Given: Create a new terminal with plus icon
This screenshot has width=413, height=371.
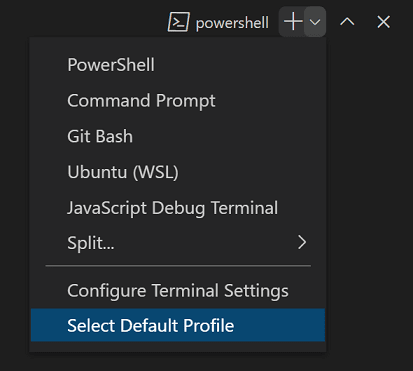Looking at the screenshot, I should 292,22.
